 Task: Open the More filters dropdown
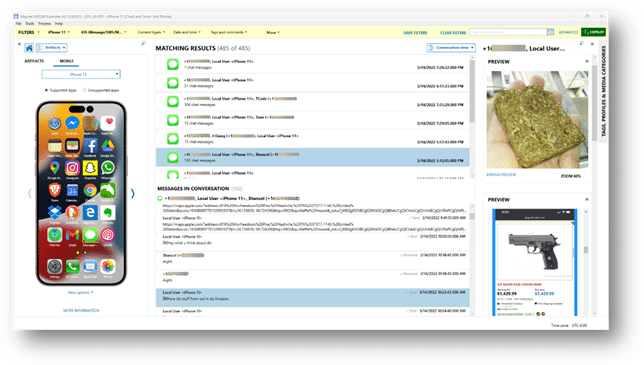(273, 32)
